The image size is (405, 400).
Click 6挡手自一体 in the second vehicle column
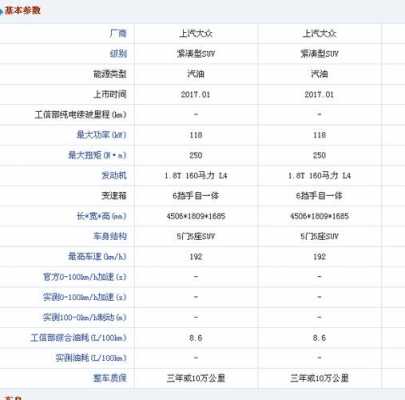click(x=319, y=196)
